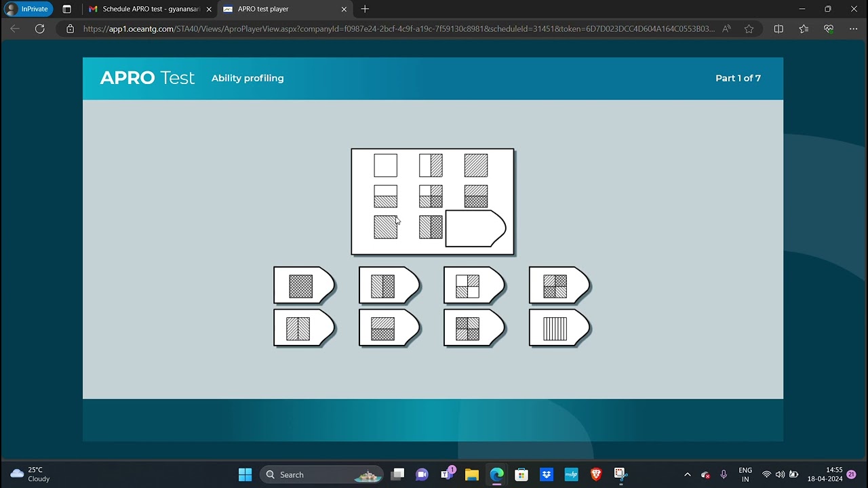This screenshot has width=868, height=488.
Task: Open Task View on the taskbar
Action: coord(398,474)
